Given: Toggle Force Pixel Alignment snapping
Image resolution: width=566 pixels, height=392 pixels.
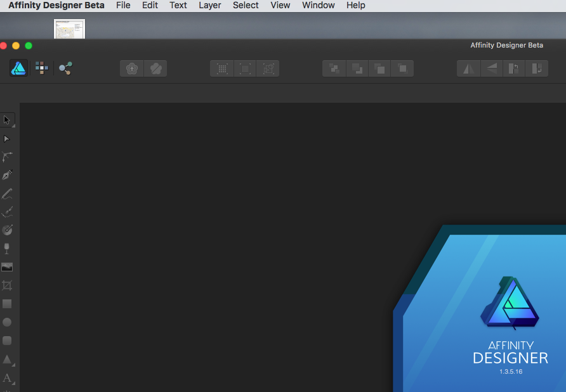Looking at the screenshot, I should point(222,69).
